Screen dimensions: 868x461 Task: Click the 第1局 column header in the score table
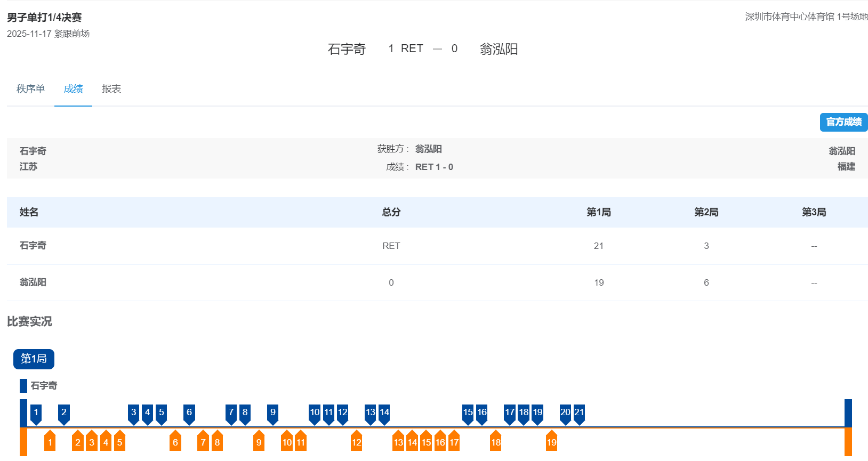pos(599,212)
